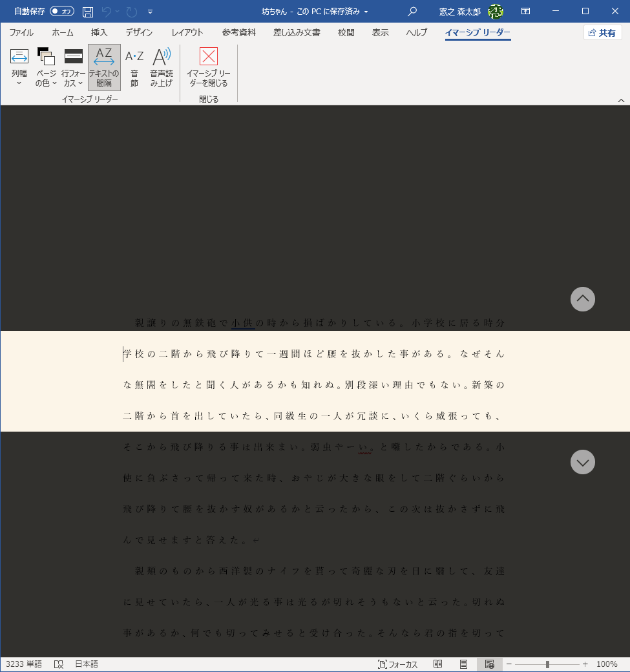Open the 窓之 森太郎 user account
This screenshot has height=672, width=630.
pos(460,12)
